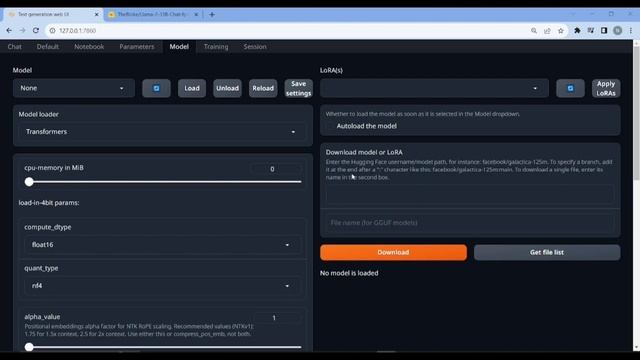The width and height of the screenshot is (640, 360).
Task: Close the TheBloke Llama browser tab
Action: coord(196,14)
